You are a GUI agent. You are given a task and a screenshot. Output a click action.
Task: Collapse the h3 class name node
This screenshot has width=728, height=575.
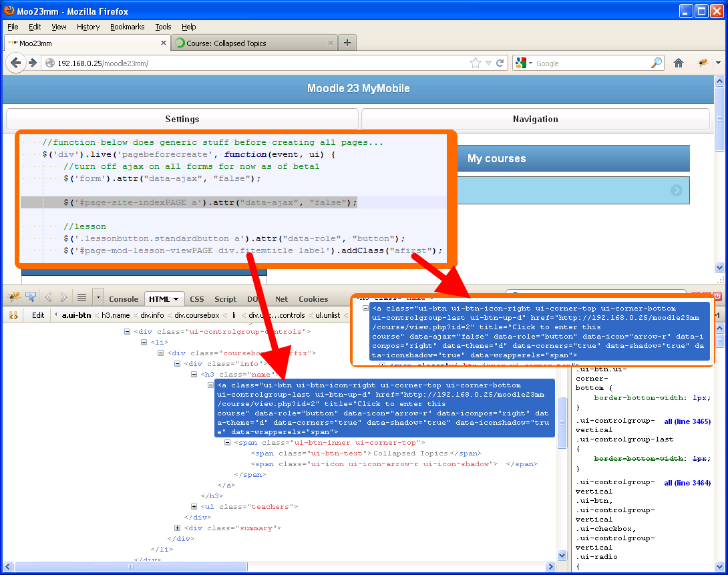[x=194, y=374]
